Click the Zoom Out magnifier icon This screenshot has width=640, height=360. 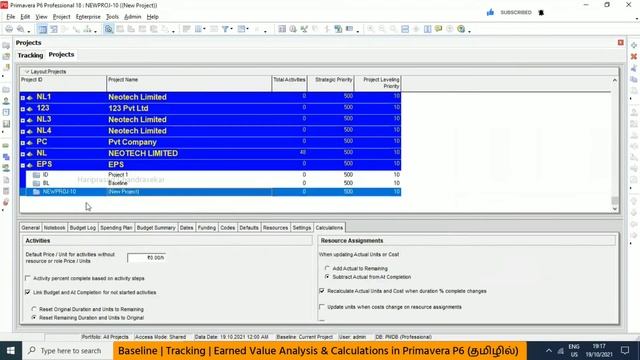pos(382,29)
